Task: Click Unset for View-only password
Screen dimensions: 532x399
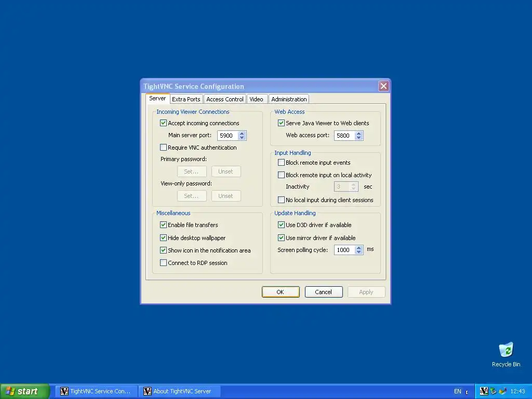Action: (226, 196)
